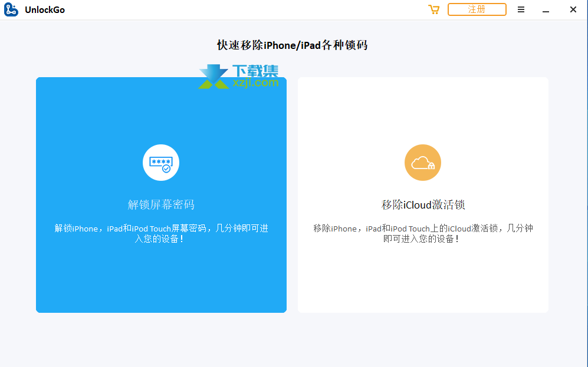Viewport: 588px width, 367px height.
Task: Click the screen passcode unlock icon
Action: tap(161, 163)
